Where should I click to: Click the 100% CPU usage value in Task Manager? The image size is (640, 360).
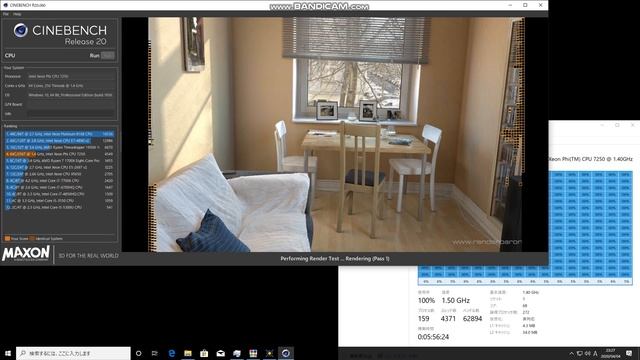(x=426, y=300)
